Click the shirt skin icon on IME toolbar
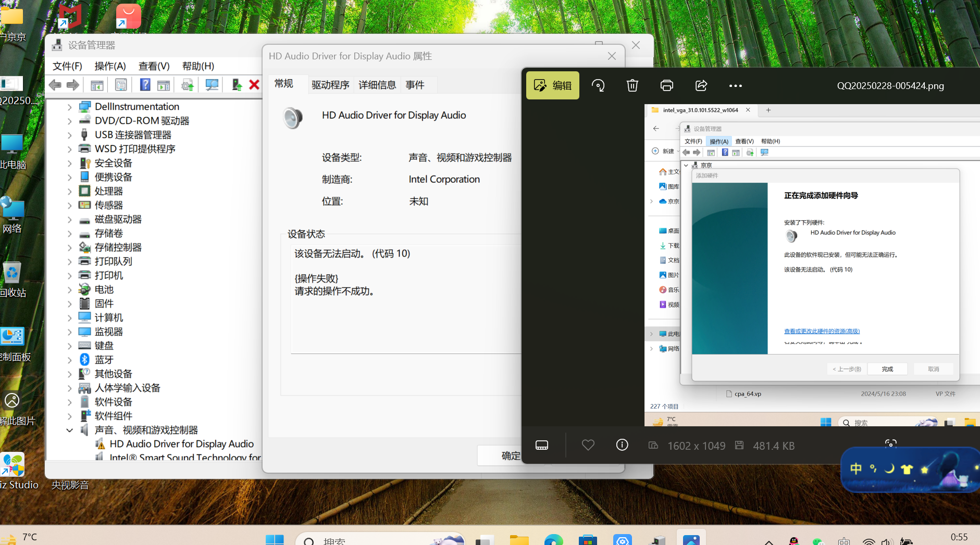This screenshot has height=545, width=980. [907, 470]
